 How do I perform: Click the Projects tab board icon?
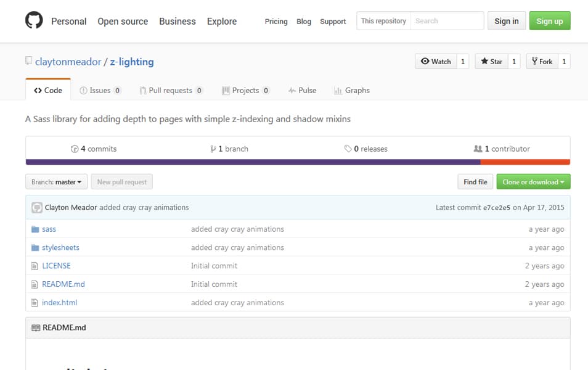click(x=226, y=91)
